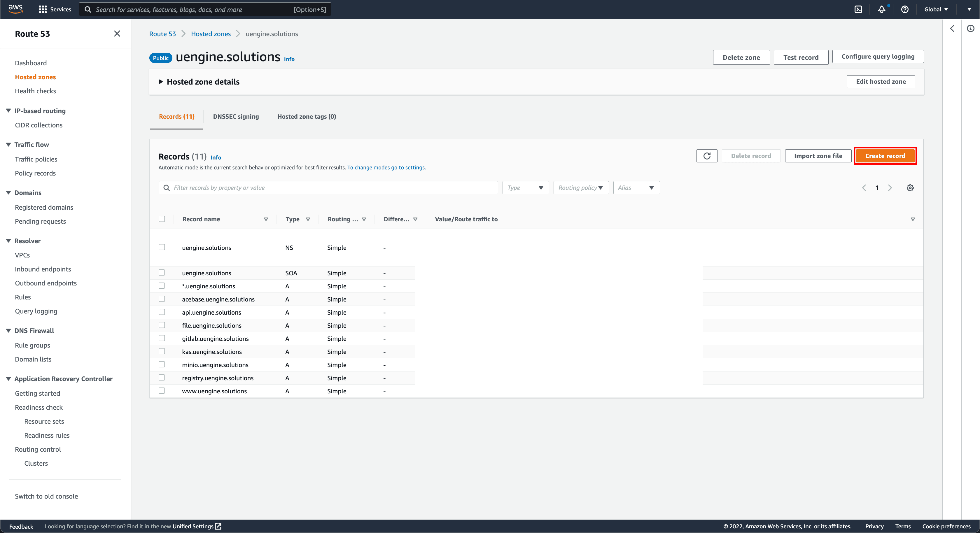The height and width of the screenshot is (533, 980).
Task: Open the Help menu question mark icon
Action: coord(905,9)
